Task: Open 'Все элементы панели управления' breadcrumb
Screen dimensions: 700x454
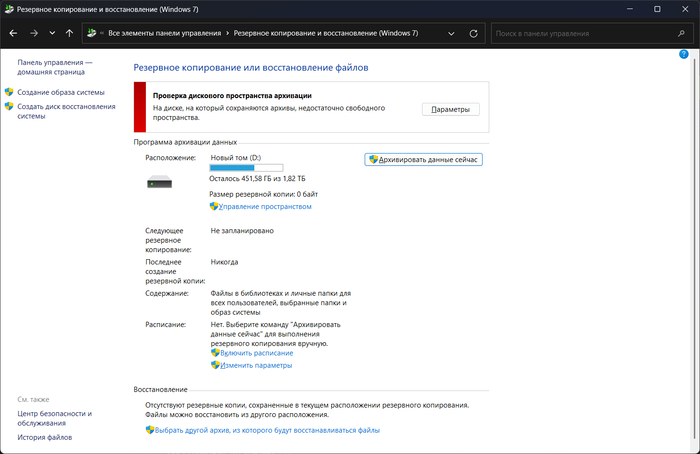Action: point(164,33)
